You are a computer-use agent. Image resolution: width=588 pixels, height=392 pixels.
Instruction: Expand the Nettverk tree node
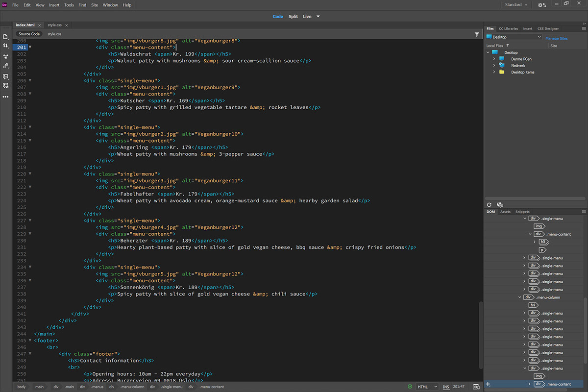pos(494,65)
